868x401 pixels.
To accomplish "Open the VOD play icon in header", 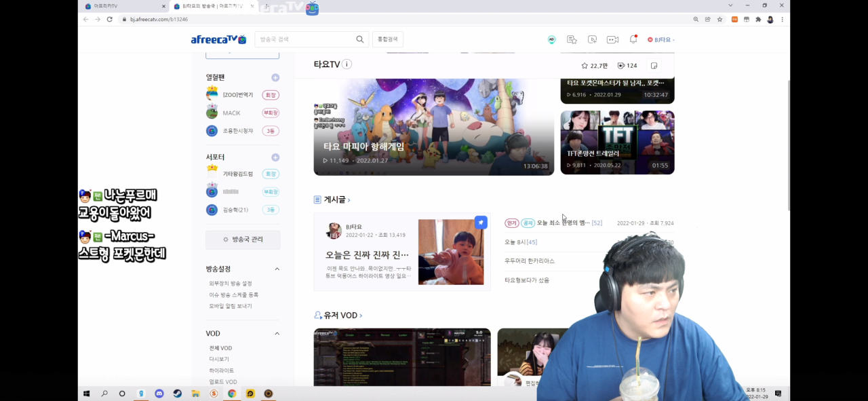I will point(592,39).
